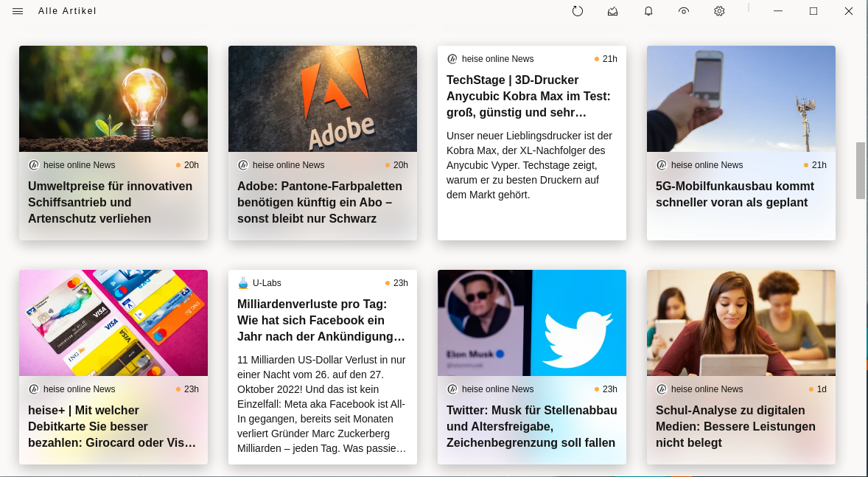The image size is (868, 477).
Task: Click the '23h' timestamp on the Debitkarte card
Action: click(x=192, y=389)
